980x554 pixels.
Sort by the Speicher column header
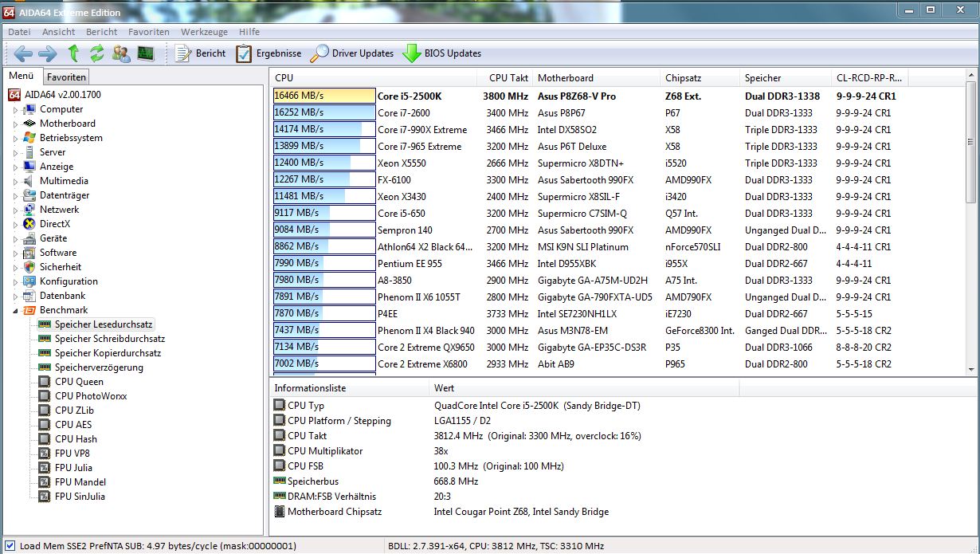click(785, 78)
